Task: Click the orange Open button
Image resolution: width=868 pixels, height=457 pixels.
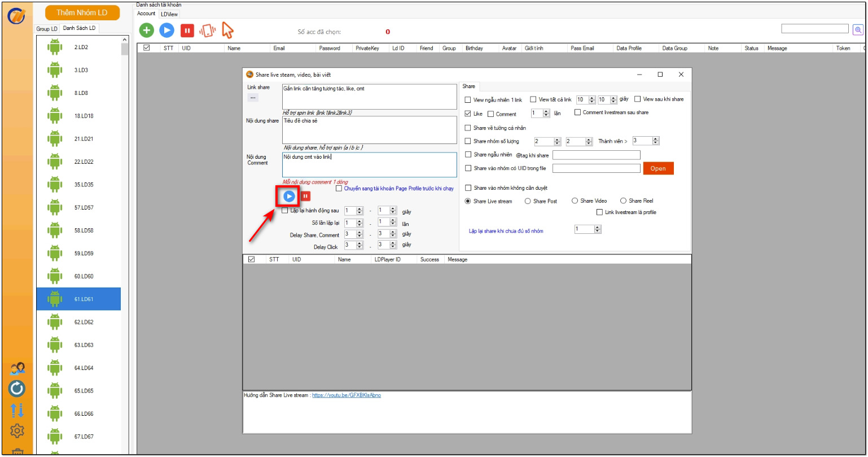Action: (x=658, y=168)
